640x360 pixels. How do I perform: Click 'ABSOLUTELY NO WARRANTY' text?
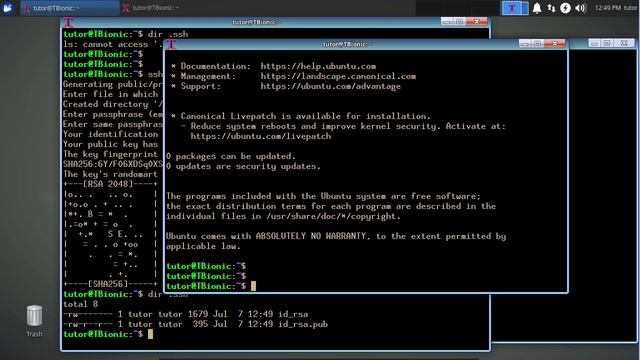click(311, 236)
